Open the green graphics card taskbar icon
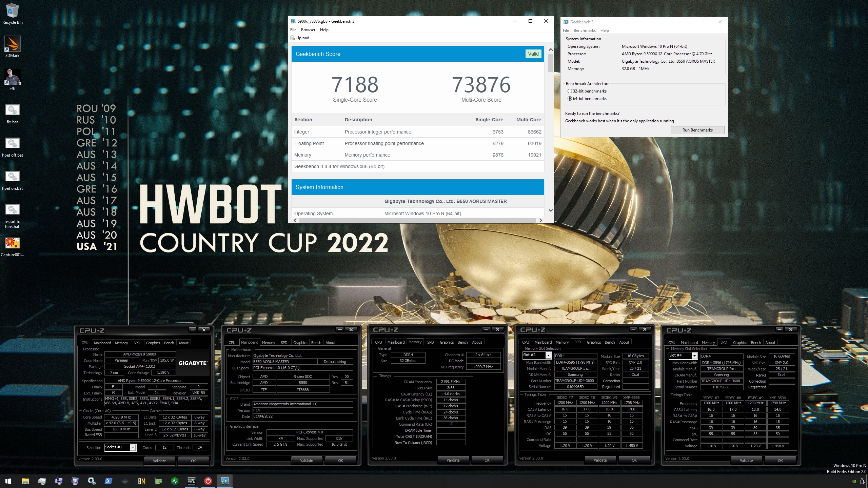Viewport: 868px width, 488px height. (x=158, y=481)
